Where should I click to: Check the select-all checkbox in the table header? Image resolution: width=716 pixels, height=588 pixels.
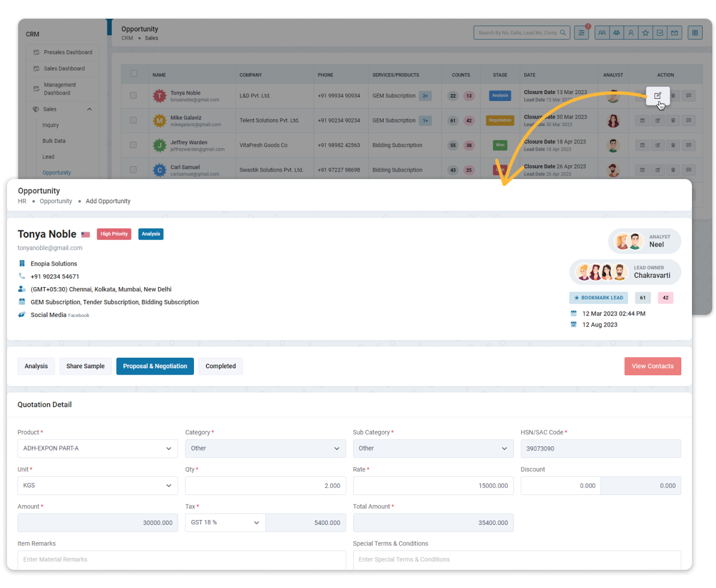click(134, 74)
